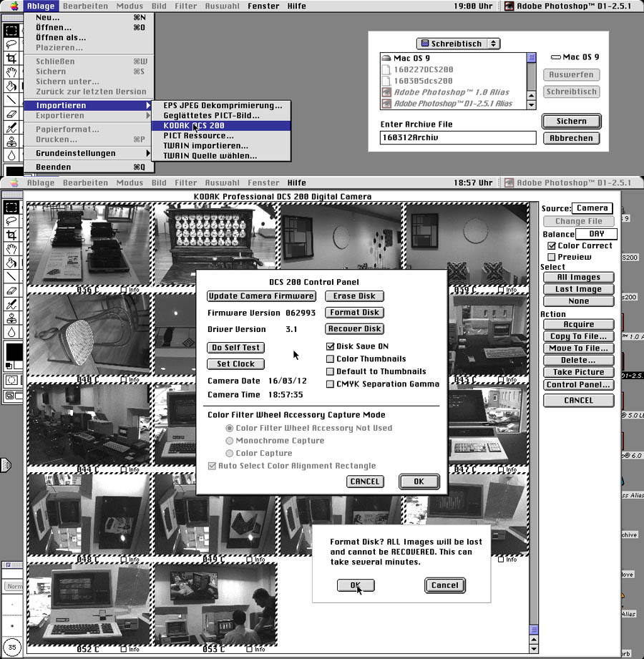Click the white background color swatch in lower toolbox
The height and width of the screenshot is (659, 644).
[18, 366]
